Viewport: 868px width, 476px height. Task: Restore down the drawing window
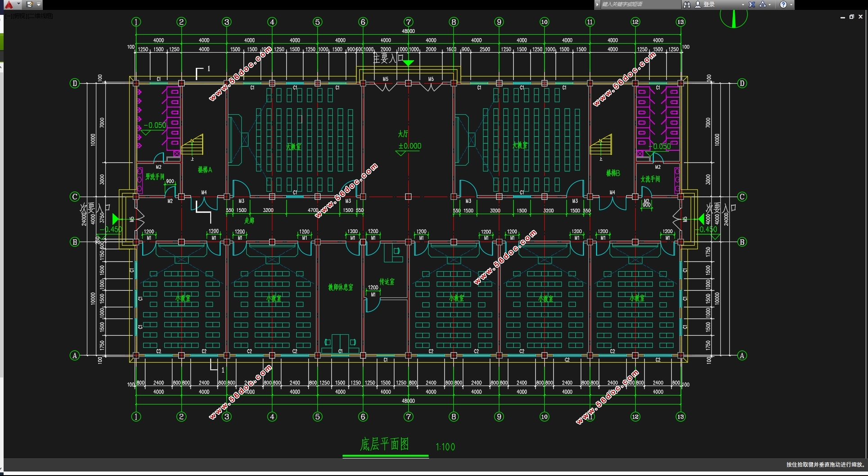pyautogui.click(x=851, y=17)
